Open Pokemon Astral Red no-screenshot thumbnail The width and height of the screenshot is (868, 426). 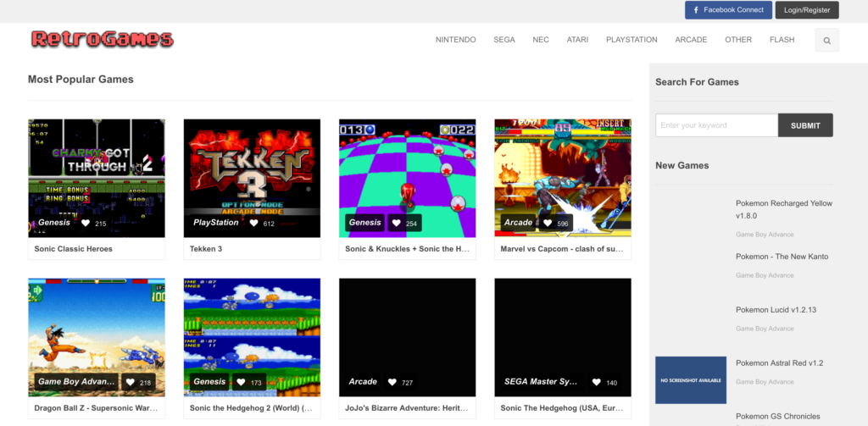[690, 379]
